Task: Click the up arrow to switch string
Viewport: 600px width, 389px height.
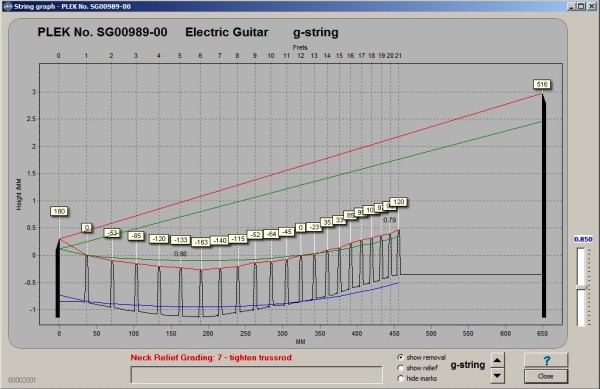Action: (x=497, y=360)
